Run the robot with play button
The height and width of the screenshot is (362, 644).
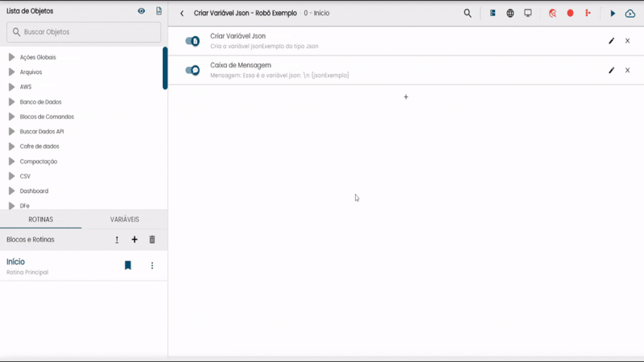(x=613, y=13)
